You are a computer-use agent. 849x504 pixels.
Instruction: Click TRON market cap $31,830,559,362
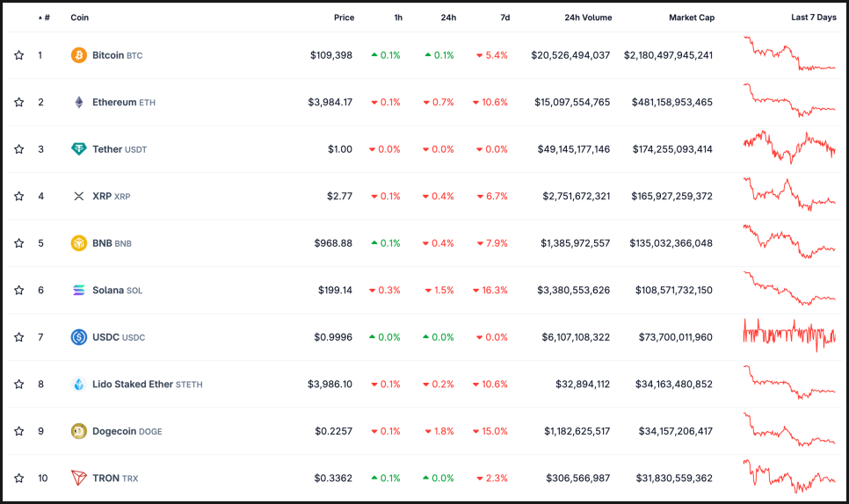click(674, 478)
